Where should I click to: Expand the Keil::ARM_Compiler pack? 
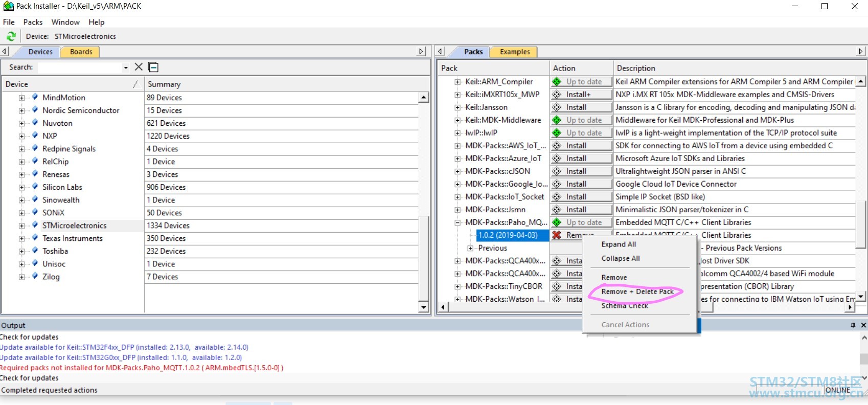tap(458, 82)
